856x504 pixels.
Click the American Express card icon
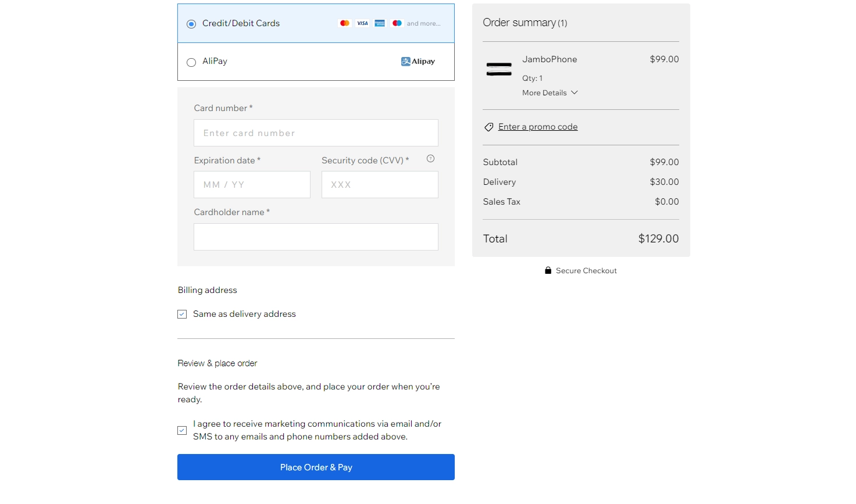click(380, 23)
